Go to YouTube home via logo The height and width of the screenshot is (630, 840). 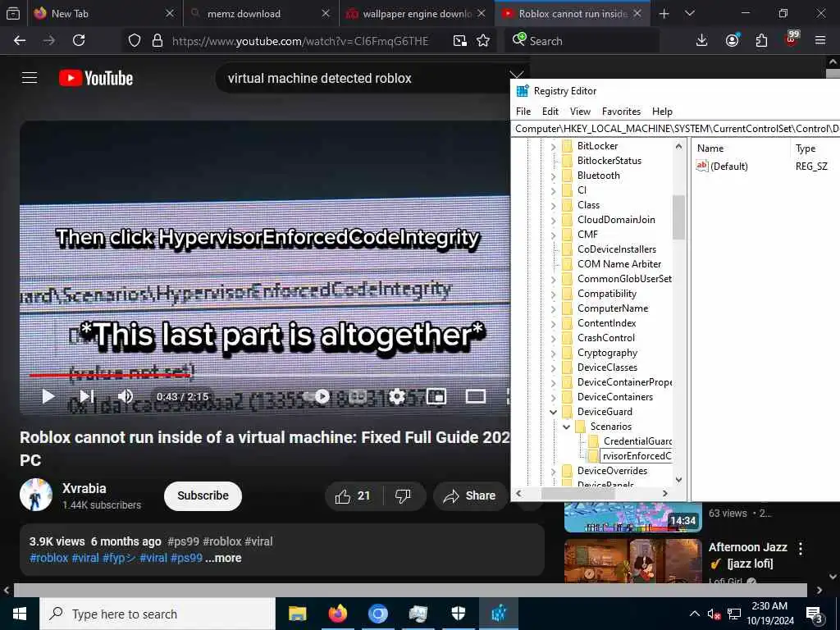(x=96, y=78)
